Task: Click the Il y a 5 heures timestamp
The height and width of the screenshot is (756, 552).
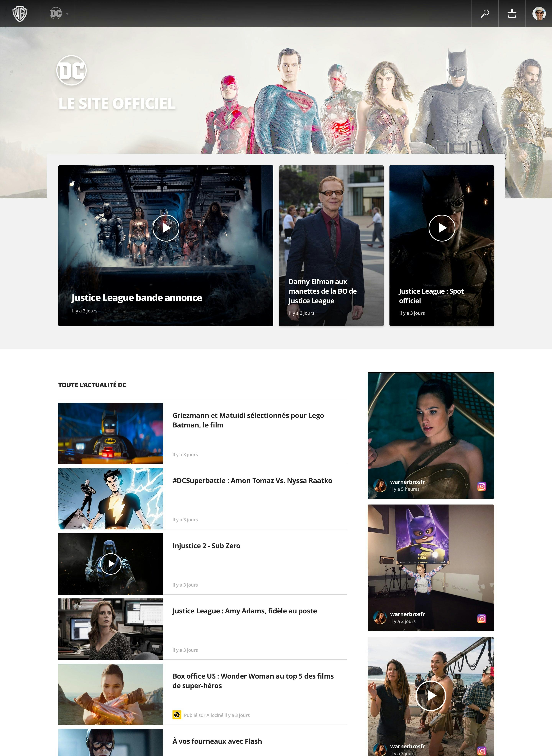Action: click(405, 489)
